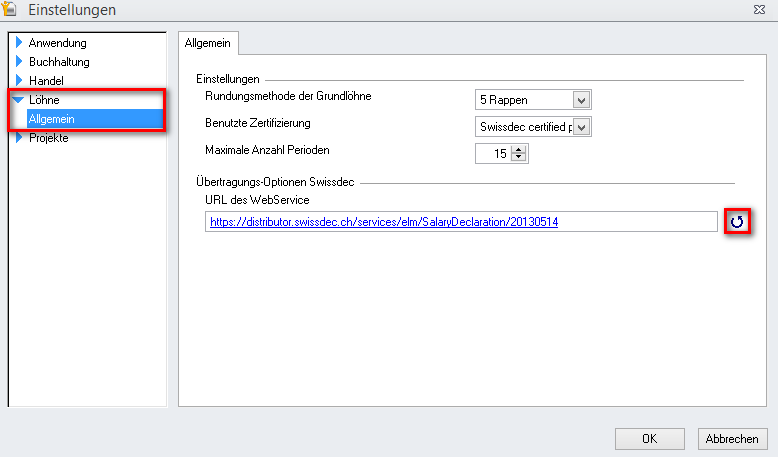
Task: Click the Perioden number field showing 15
Action: click(494, 154)
